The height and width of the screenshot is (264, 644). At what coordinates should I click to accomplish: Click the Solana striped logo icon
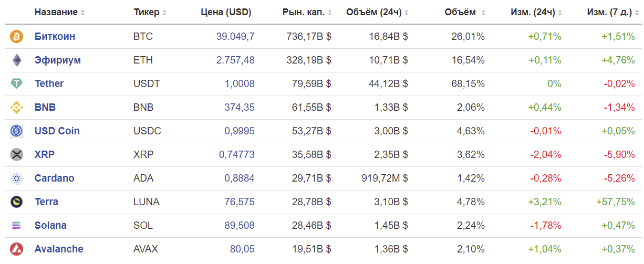coord(17,226)
